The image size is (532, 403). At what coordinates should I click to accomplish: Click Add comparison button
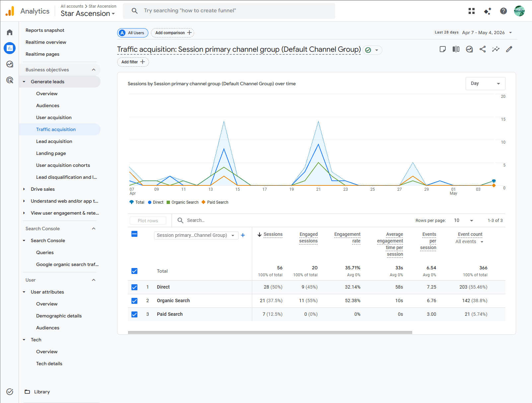(173, 33)
